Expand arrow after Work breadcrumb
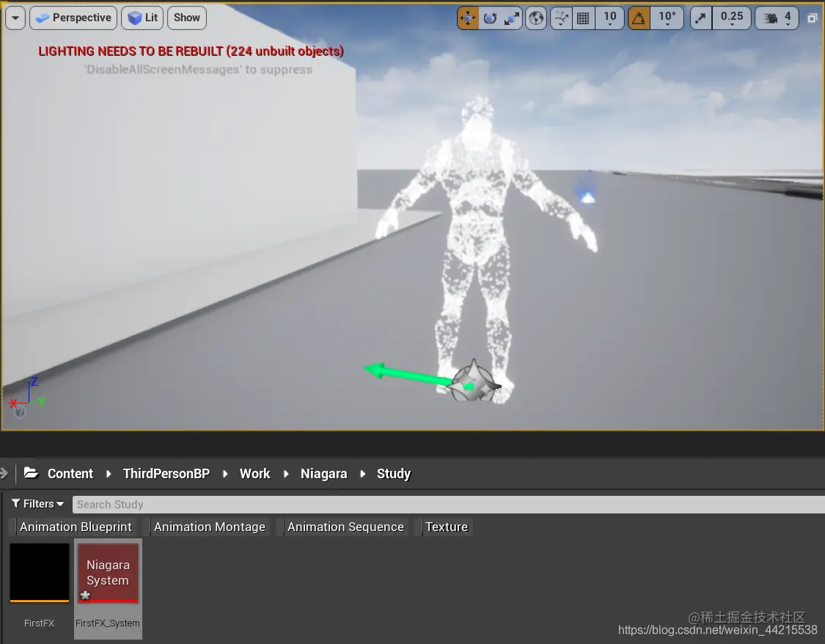825x644 pixels. 286,474
